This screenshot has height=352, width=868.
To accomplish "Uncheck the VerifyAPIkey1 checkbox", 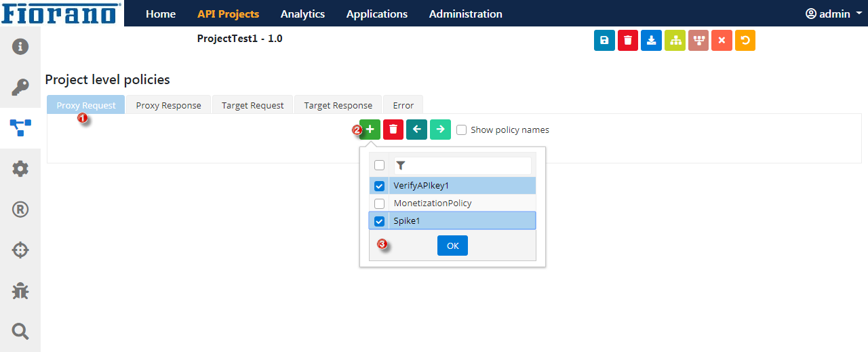I will (380, 186).
